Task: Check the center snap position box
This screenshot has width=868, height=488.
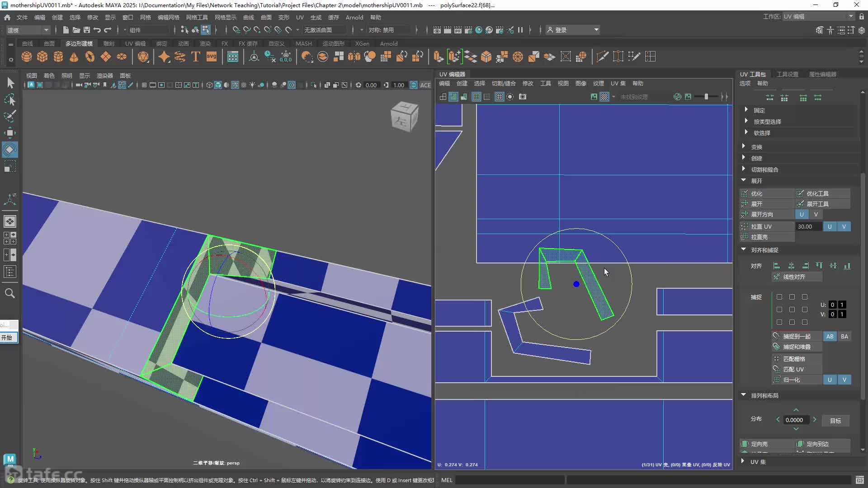Action: (x=792, y=310)
